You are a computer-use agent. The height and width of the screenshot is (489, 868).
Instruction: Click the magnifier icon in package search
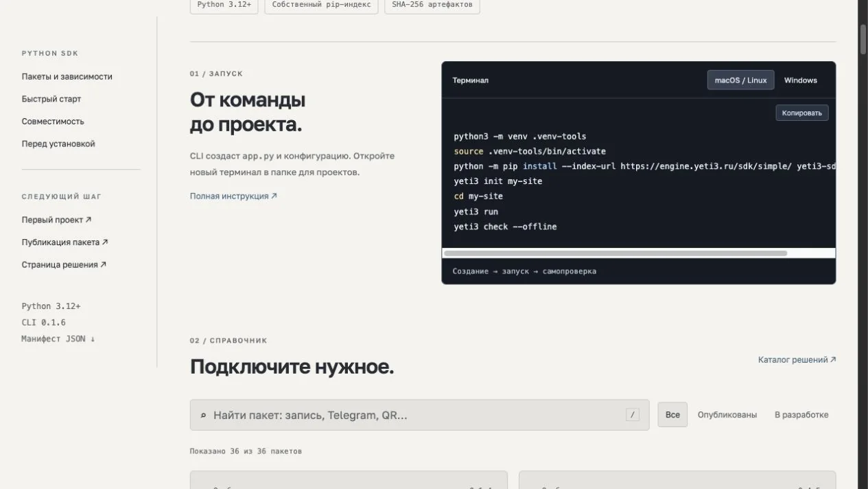pos(203,416)
